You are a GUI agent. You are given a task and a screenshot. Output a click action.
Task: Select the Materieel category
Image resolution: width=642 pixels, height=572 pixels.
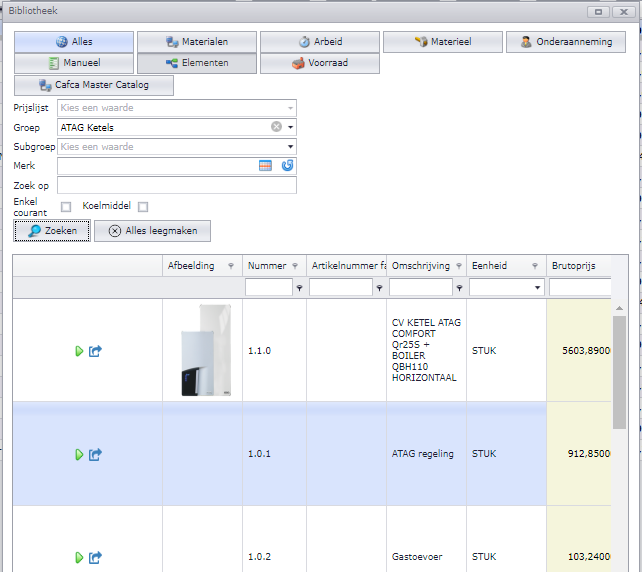point(443,42)
